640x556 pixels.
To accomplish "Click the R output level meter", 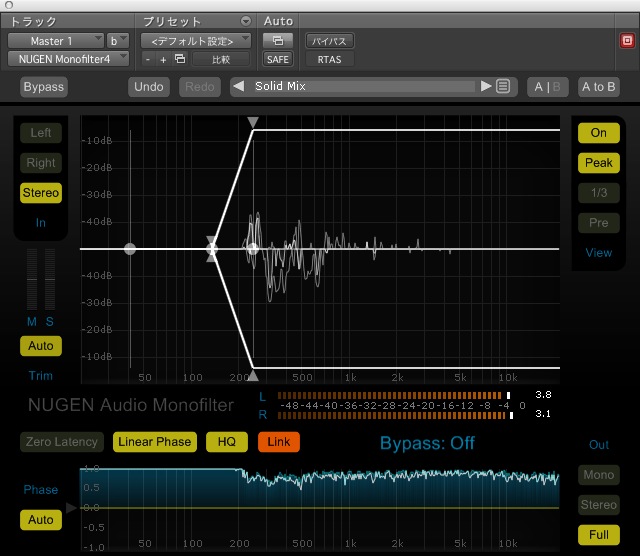I will (x=395, y=415).
